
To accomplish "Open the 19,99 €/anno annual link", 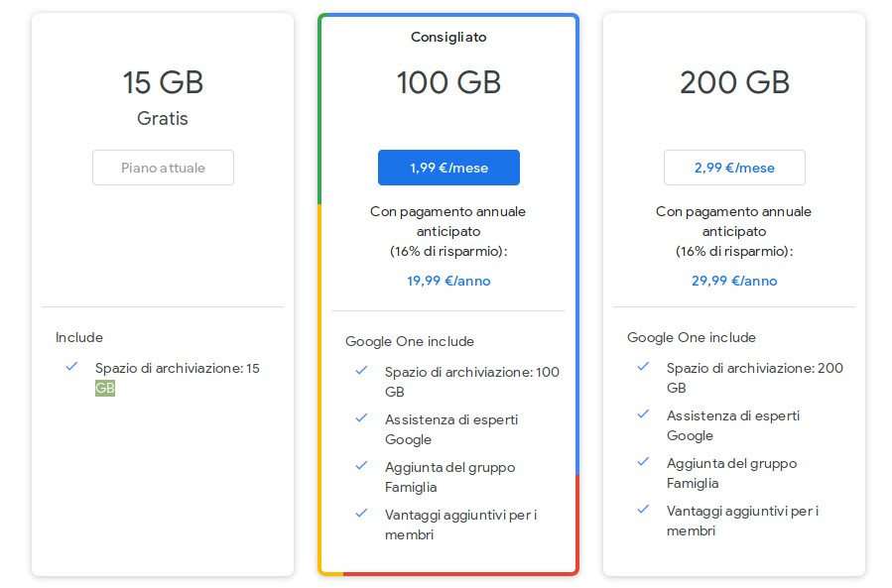I will 448,281.
